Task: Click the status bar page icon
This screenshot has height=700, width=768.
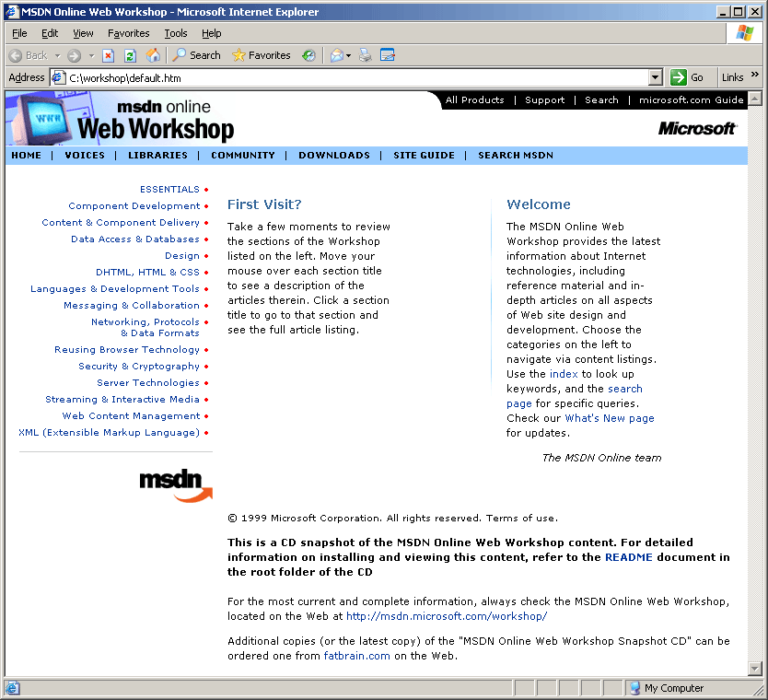Action: [x=12, y=688]
